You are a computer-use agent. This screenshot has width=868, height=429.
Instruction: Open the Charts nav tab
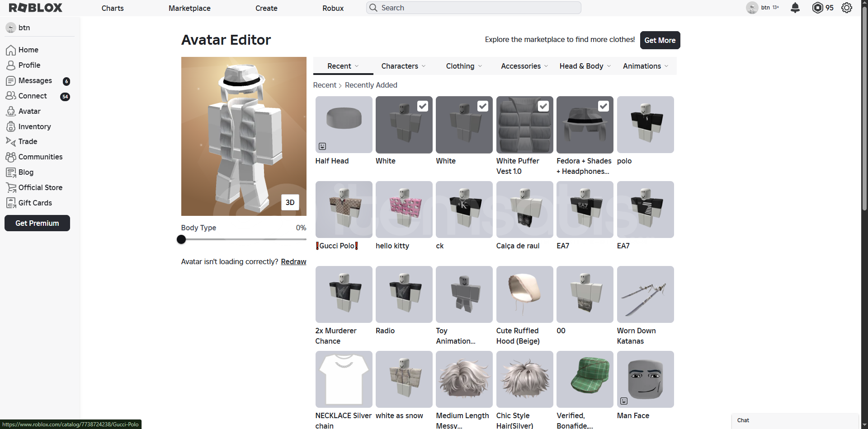[113, 8]
